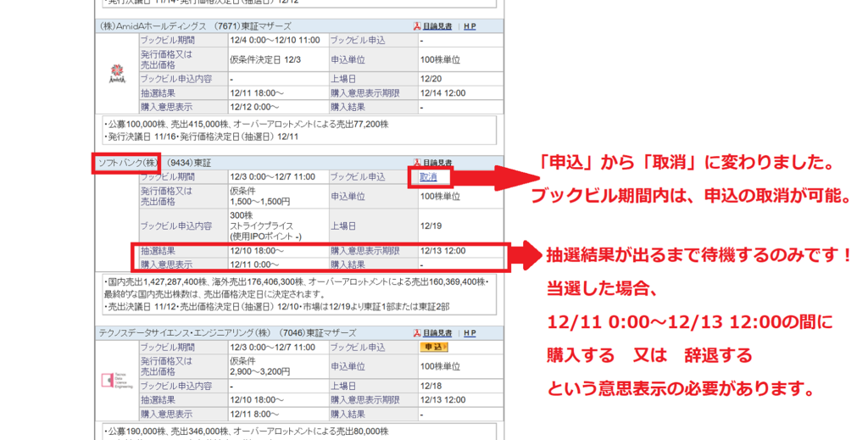Open the 目論見書 link for AmidAホールディングス

(x=437, y=26)
